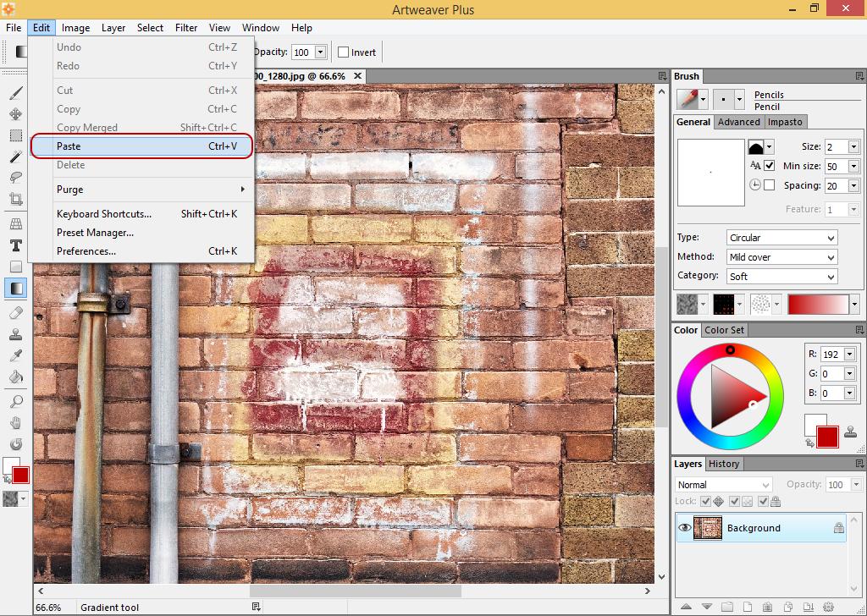867x616 pixels.
Task: Open Preferences from the Edit menu
Action: coord(86,251)
